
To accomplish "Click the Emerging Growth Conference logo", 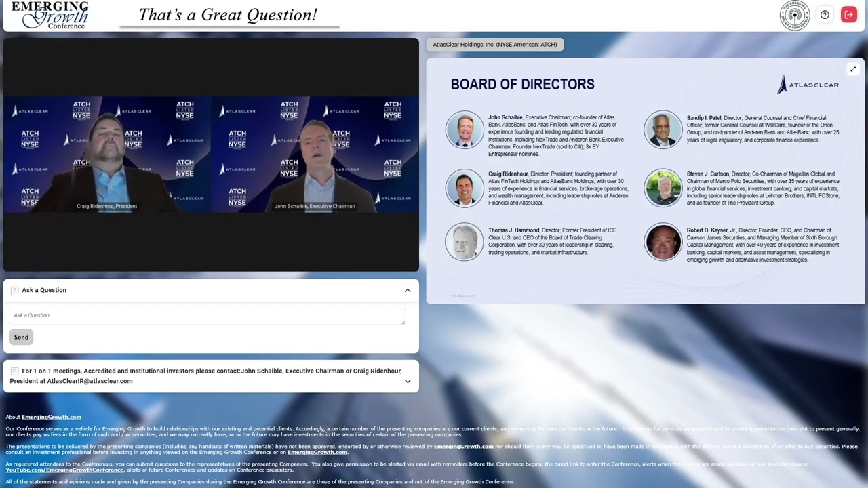I will click(x=50, y=15).
